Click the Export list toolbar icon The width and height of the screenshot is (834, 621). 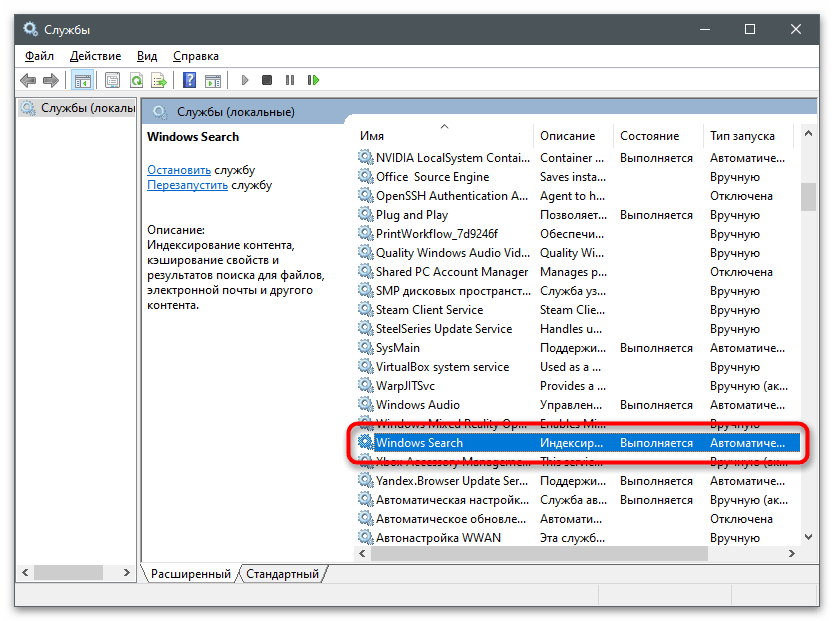(159, 80)
